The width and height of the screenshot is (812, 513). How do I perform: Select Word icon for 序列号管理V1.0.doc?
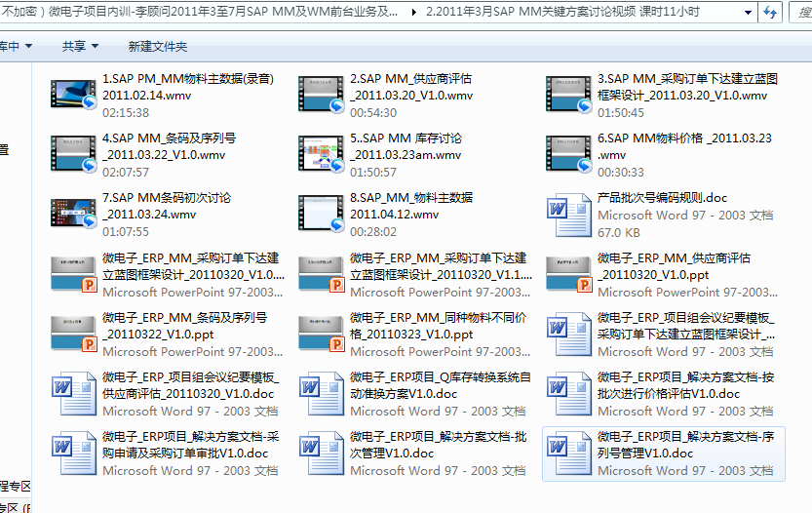click(x=568, y=453)
